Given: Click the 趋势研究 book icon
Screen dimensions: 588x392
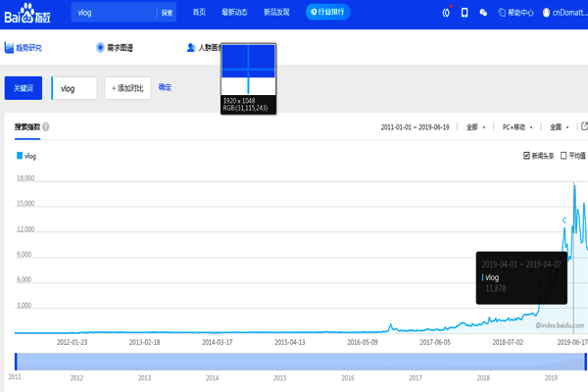Looking at the screenshot, I should [9, 47].
